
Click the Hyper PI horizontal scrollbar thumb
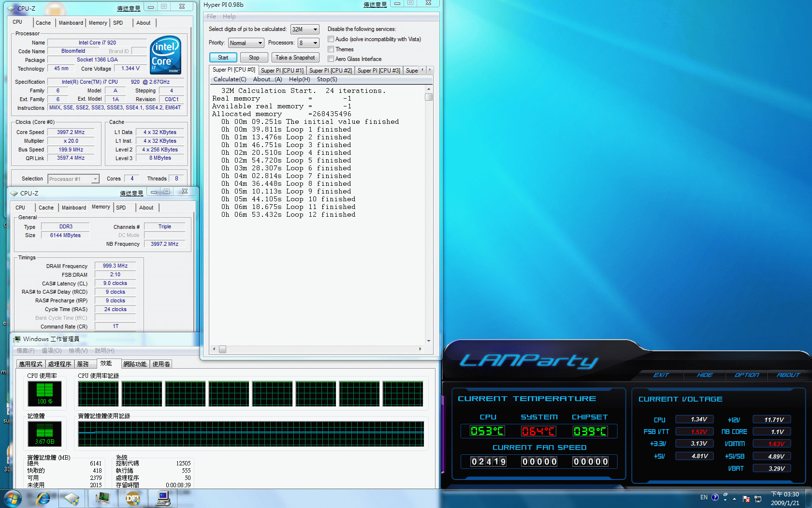[222, 349]
